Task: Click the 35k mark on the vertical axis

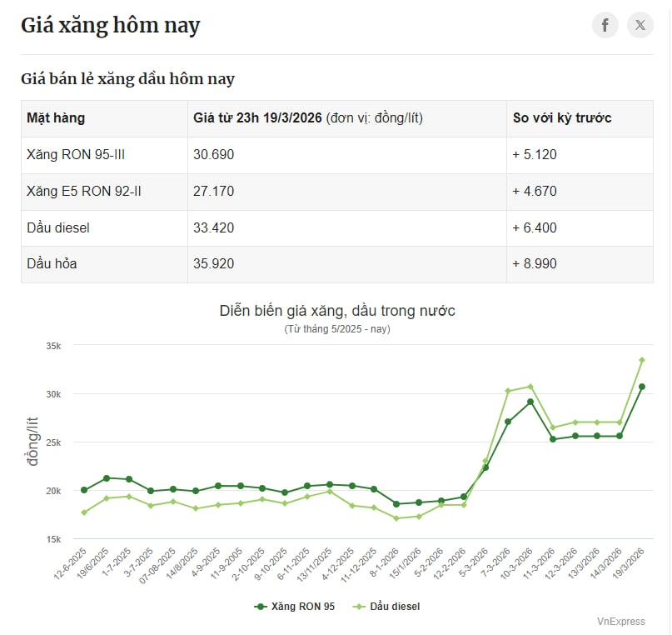Action: click(x=53, y=346)
